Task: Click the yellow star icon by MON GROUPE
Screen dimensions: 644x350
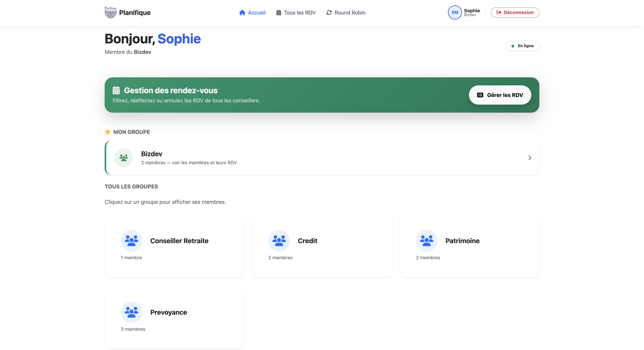Action: click(x=108, y=132)
